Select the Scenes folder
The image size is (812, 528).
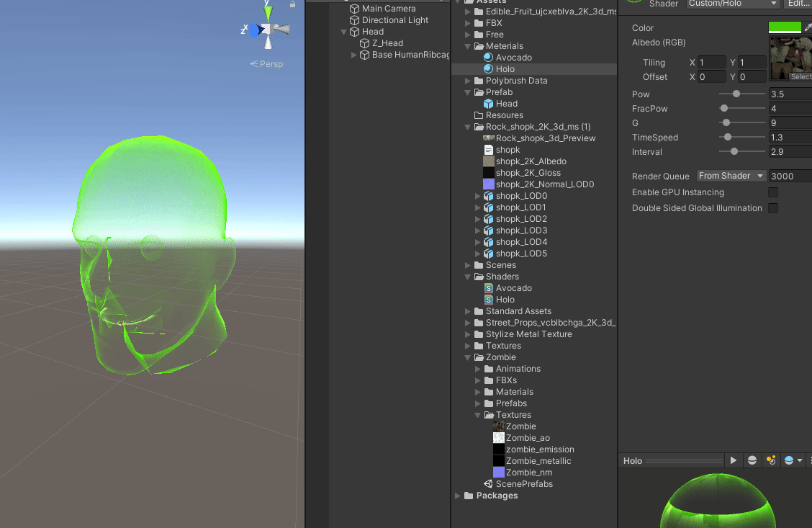(500, 265)
